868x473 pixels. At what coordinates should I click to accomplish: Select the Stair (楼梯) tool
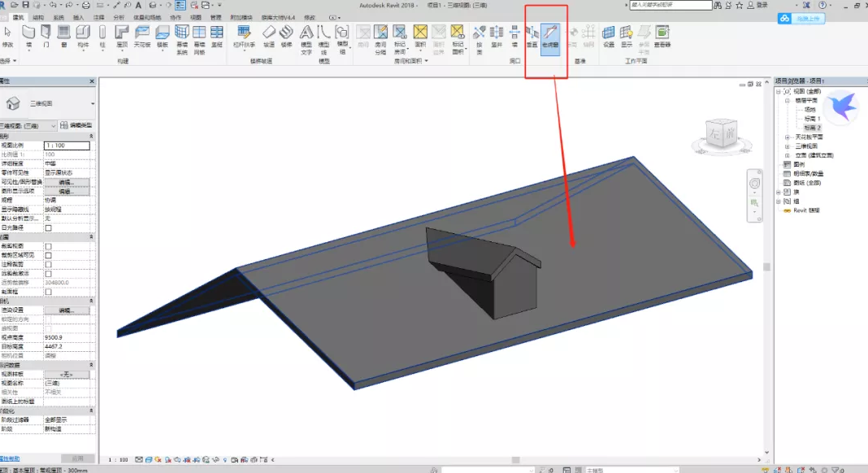286,37
